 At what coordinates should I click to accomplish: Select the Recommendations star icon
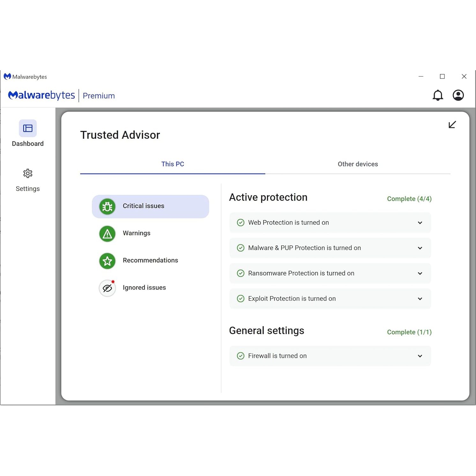107,261
